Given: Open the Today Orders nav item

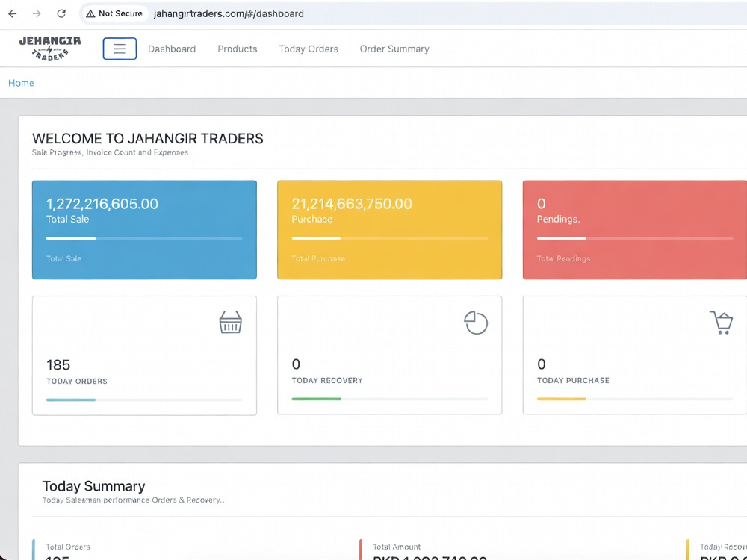Looking at the screenshot, I should [x=309, y=49].
